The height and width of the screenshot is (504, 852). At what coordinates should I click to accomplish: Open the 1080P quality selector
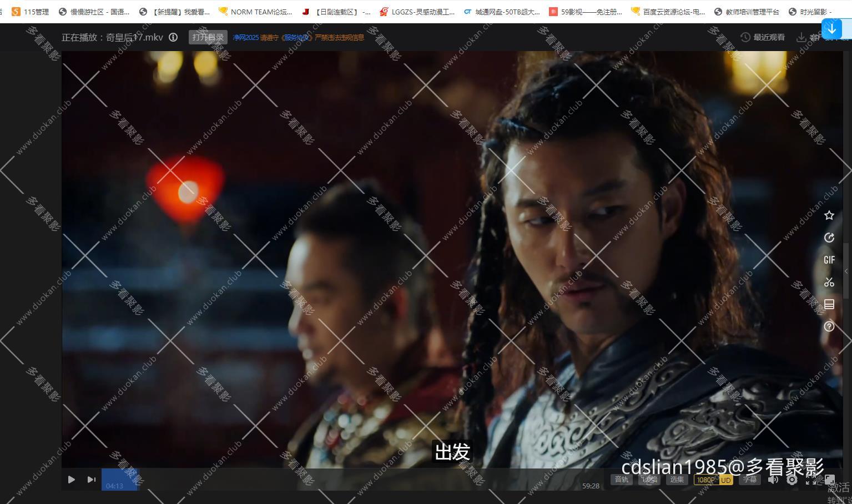click(705, 480)
